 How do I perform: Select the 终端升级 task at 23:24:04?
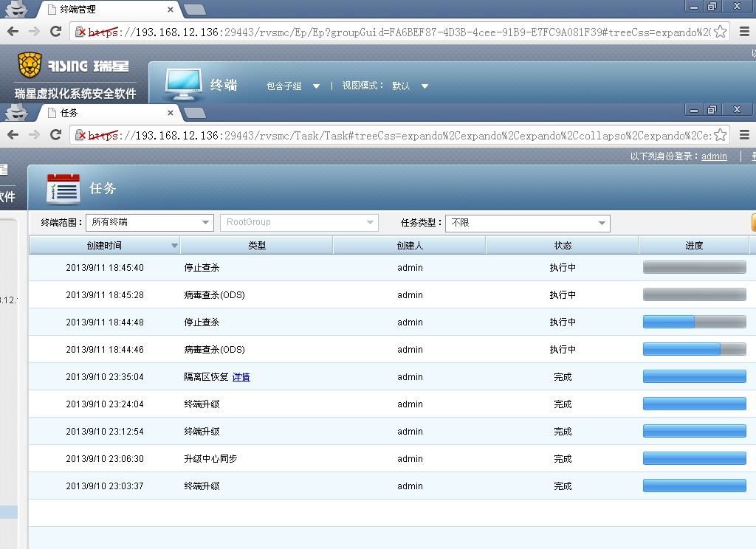tap(202, 404)
